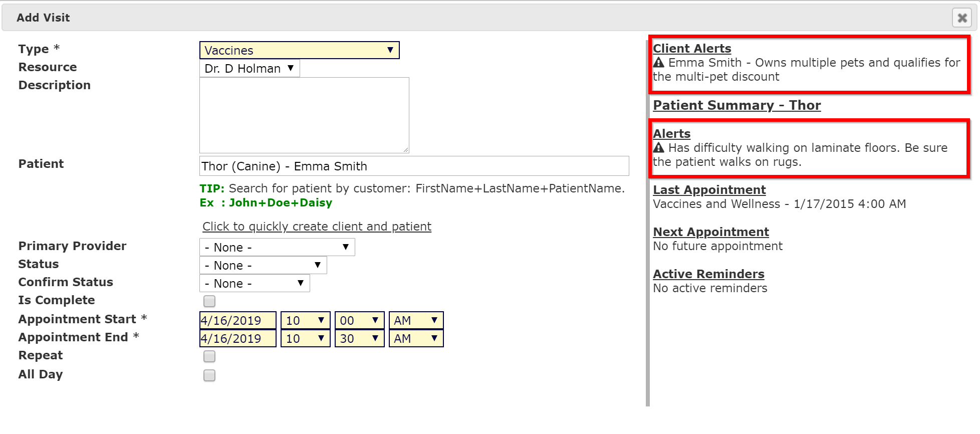The image size is (980, 434).
Task: Open the Appointment Start AM/PM dropdown
Action: pyautogui.click(x=416, y=320)
